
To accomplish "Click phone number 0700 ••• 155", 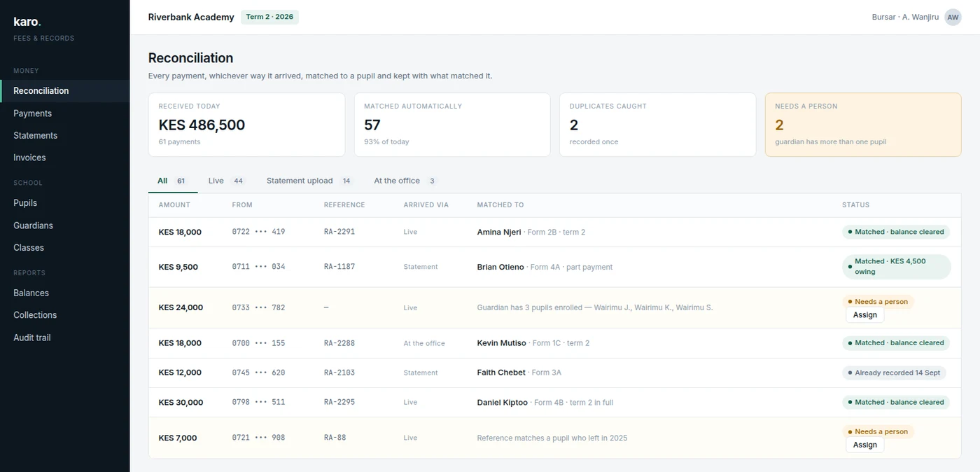I will point(259,343).
